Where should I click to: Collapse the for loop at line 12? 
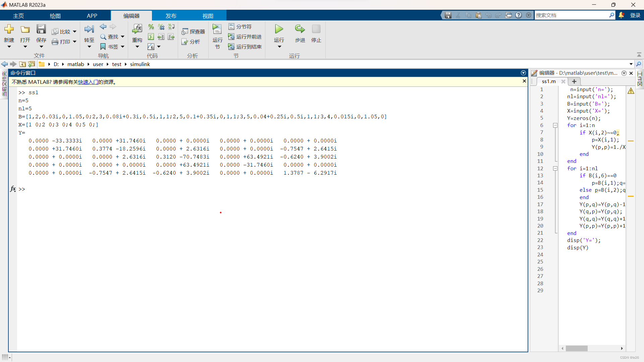tap(555, 169)
